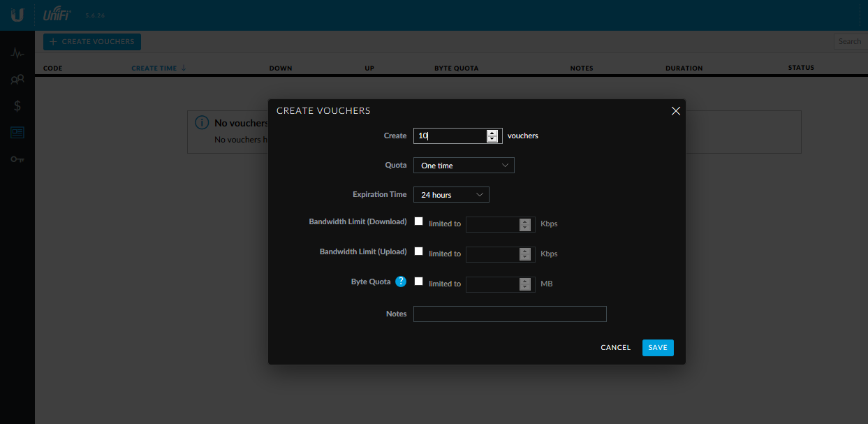868x424 pixels.
Task: Open the guests icon in sidebar
Action: [17, 80]
